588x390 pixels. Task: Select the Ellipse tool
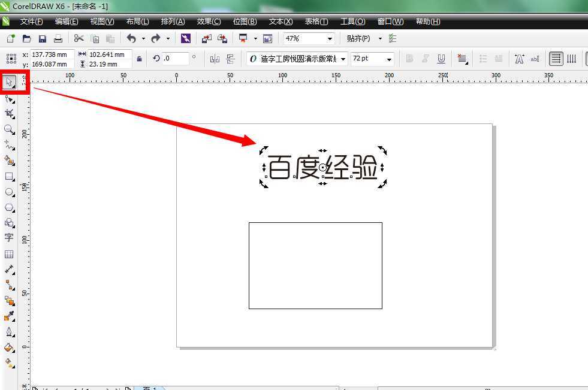[x=9, y=192]
